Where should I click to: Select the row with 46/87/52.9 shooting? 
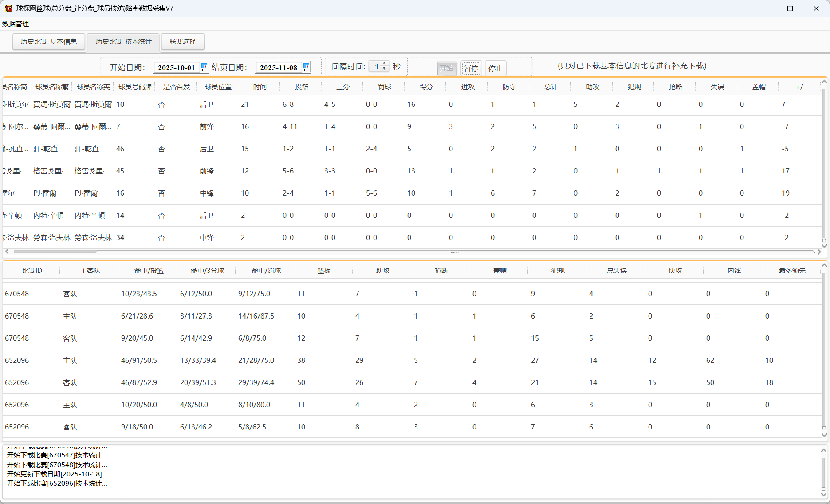(x=412, y=382)
